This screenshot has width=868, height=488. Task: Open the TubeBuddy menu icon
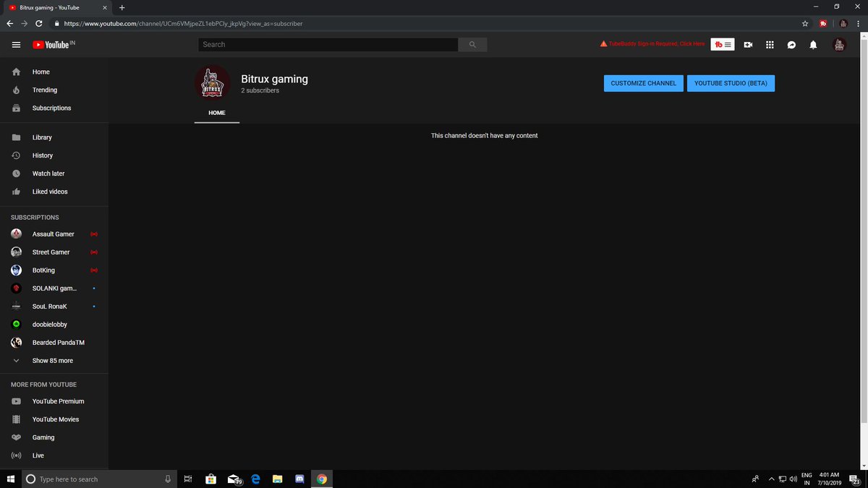click(723, 45)
